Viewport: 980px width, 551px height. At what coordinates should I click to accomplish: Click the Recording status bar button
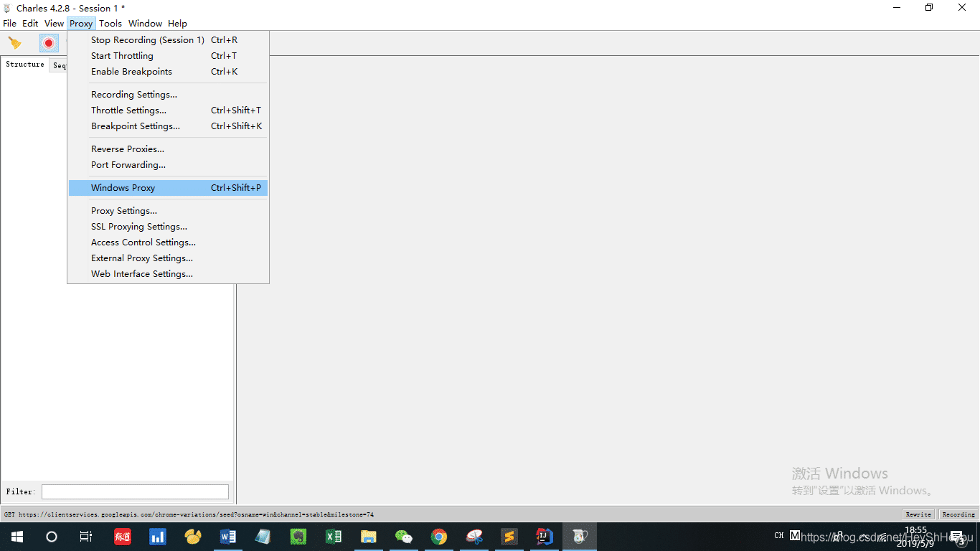click(958, 514)
